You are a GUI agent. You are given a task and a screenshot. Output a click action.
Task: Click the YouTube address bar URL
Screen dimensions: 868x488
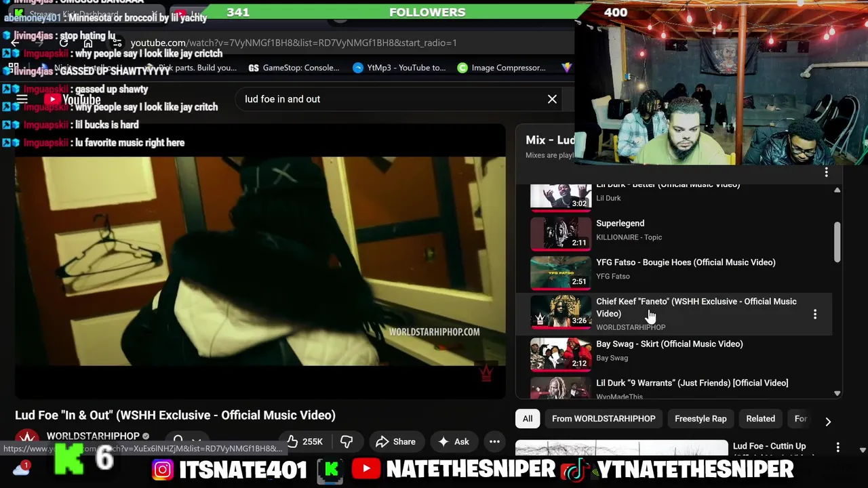(x=293, y=43)
